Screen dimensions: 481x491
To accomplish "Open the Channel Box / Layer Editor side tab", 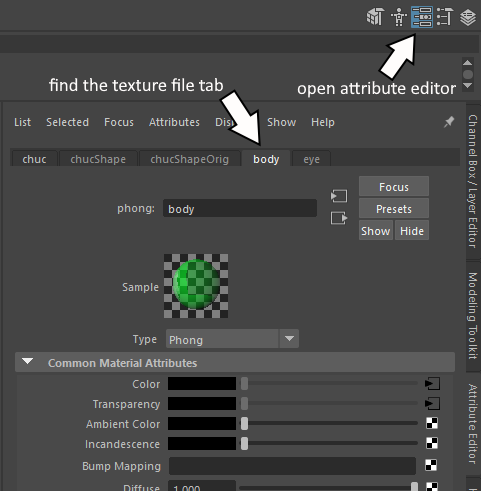I will (x=473, y=181).
